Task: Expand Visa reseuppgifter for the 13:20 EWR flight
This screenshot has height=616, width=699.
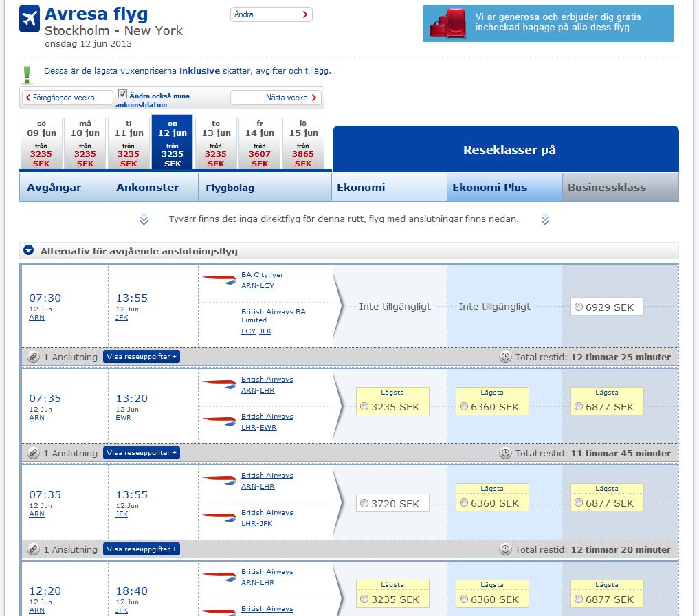Action: point(142,453)
